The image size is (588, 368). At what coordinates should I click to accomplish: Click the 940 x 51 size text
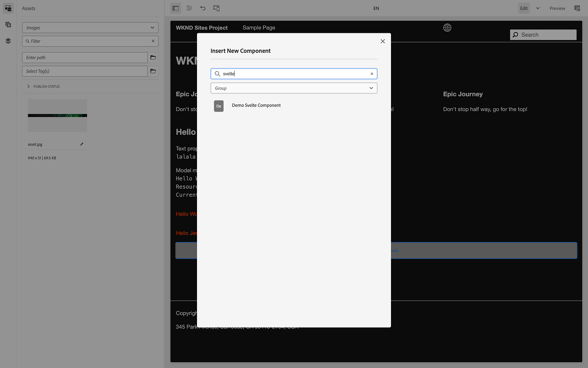point(42,158)
